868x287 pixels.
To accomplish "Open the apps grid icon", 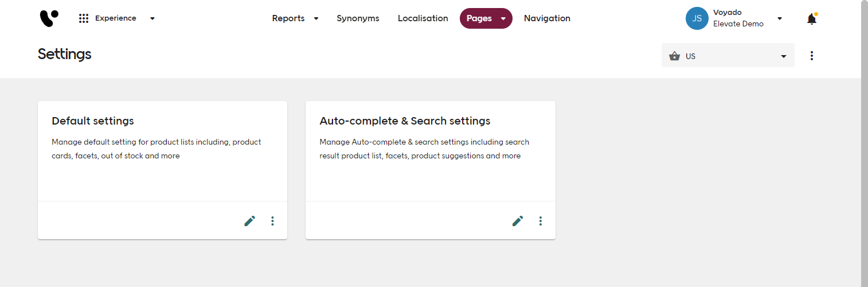I will pos(84,18).
